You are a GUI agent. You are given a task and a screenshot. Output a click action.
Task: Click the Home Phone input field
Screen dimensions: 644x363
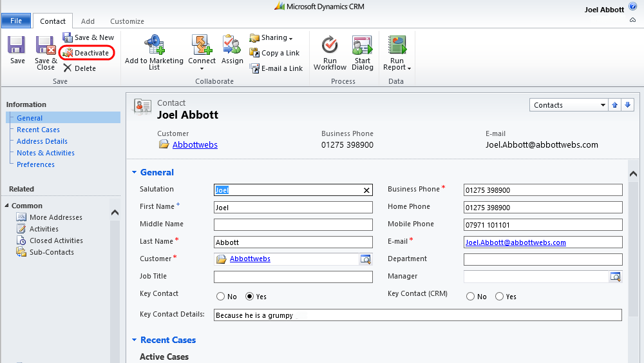543,207
